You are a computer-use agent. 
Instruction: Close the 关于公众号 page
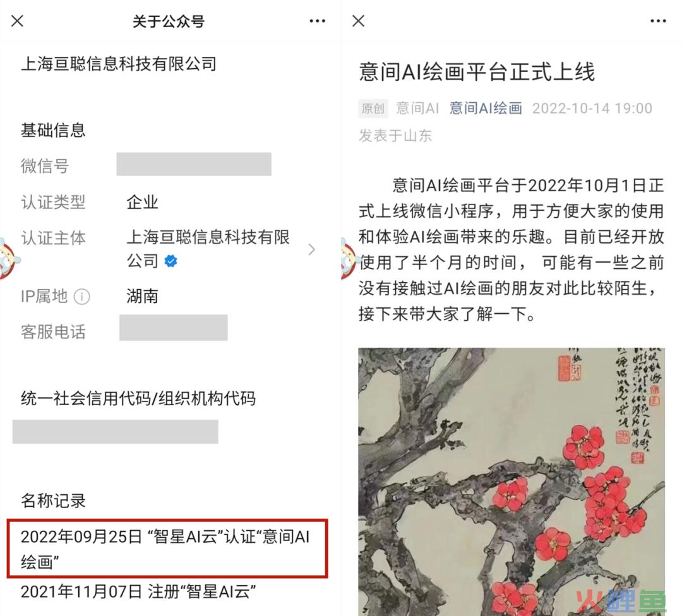(x=18, y=20)
